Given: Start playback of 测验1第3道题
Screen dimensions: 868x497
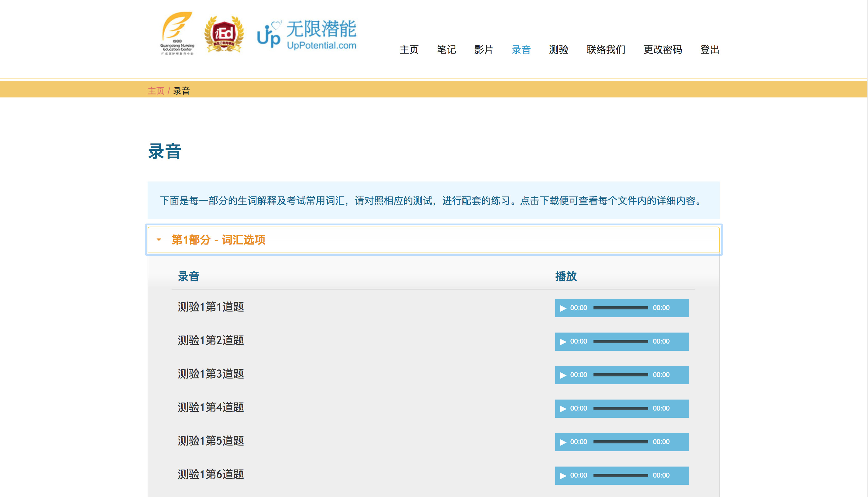Looking at the screenshot, I should pos(563,375).
